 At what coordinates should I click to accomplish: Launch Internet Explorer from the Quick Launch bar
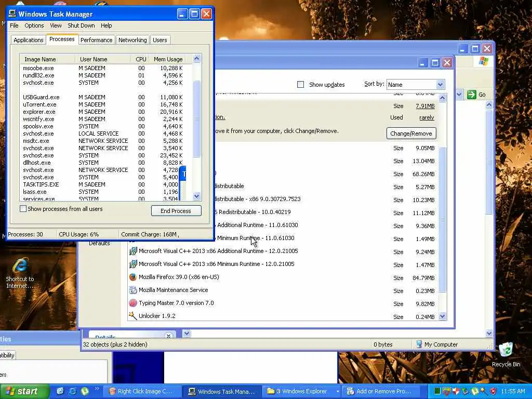[72, 391]
